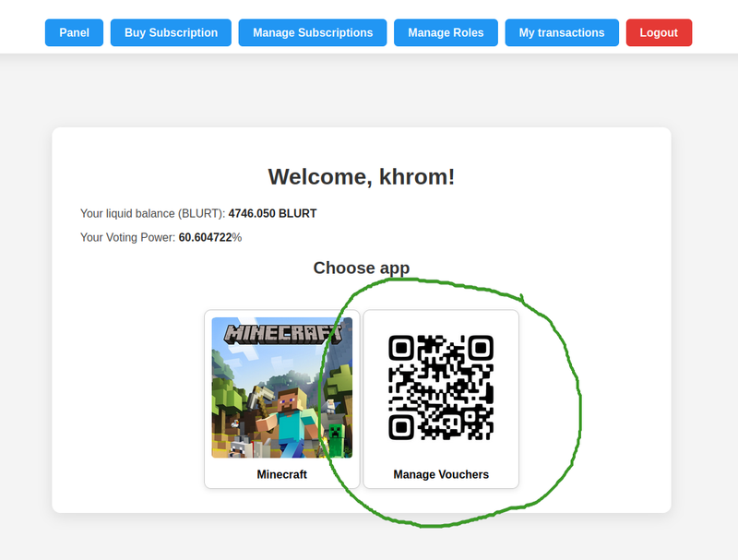This screenshot has height=560, width=738.
Task: Open the Buy Subscription page
Action: pos(171,32)
